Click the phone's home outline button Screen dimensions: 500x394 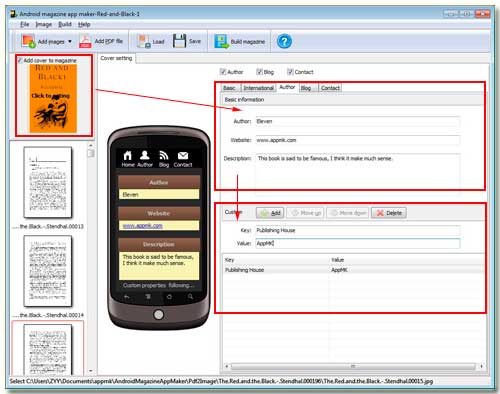coord(169,297)
